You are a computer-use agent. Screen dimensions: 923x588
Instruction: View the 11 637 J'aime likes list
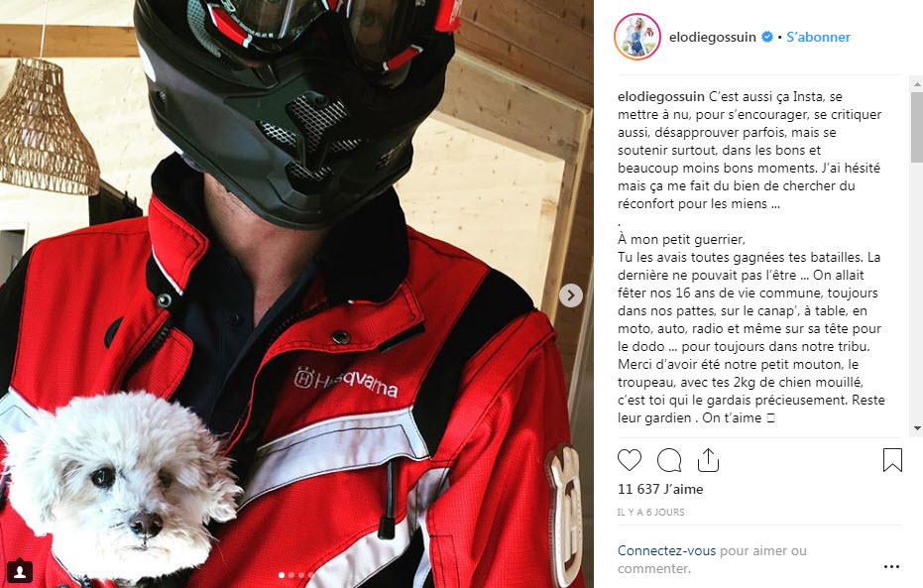point(660,489)
